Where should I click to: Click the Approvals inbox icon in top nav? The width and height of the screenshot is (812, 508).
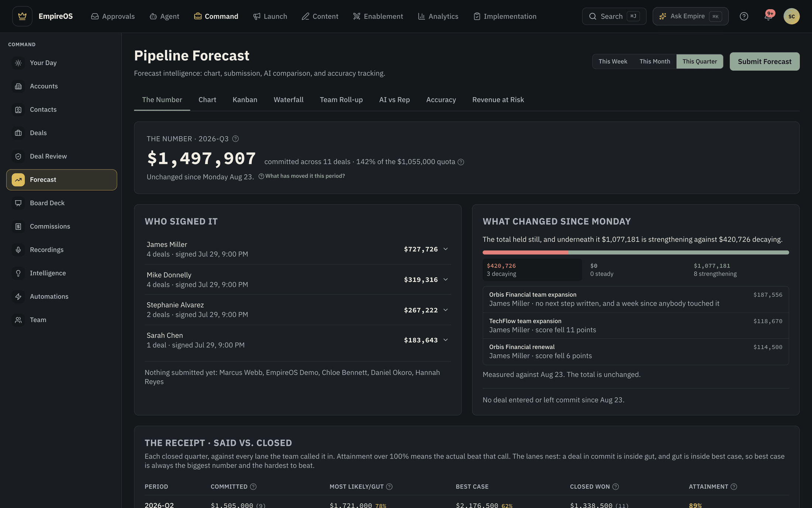pos(95,16)
